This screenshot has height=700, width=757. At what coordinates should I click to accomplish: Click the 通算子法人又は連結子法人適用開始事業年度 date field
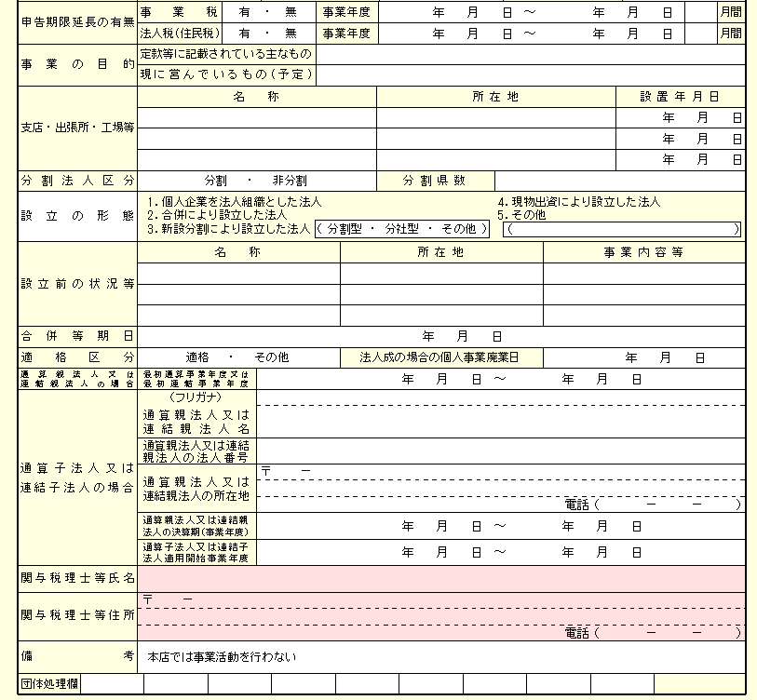[501, 552]
